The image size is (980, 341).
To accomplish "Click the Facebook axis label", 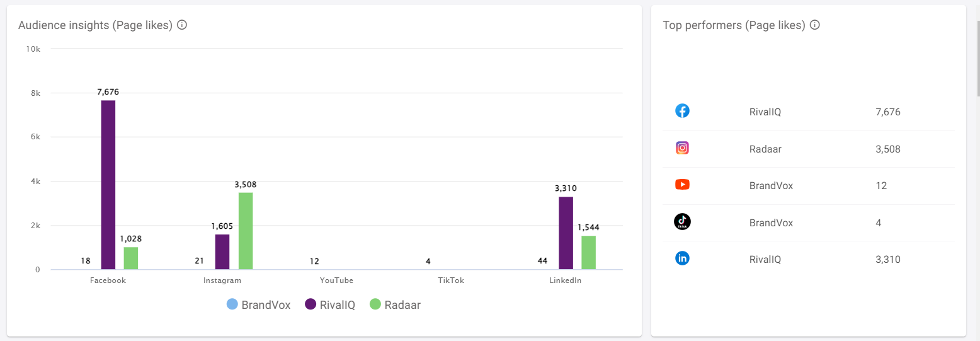I will pos(108,280).
